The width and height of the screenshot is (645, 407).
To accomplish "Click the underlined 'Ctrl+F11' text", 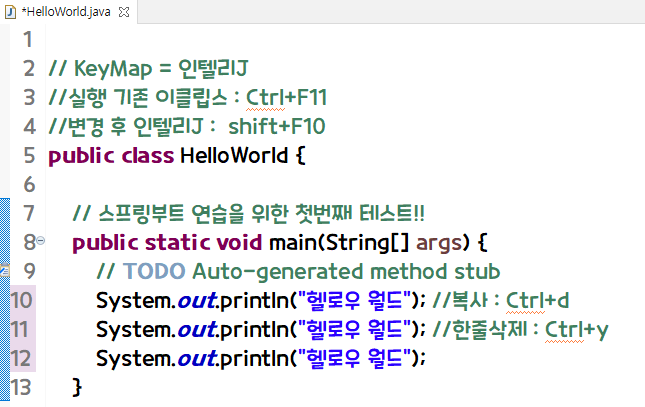I will pos(286,98).
